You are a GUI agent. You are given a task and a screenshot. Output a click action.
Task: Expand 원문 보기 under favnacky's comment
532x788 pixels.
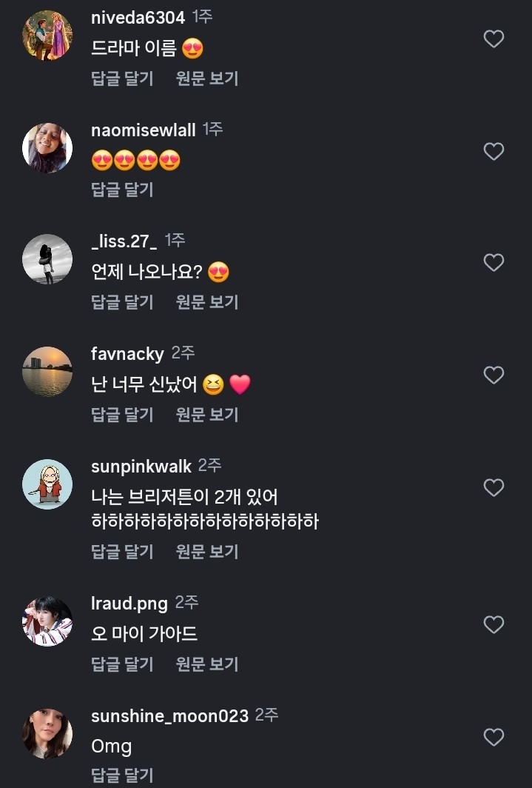click(x=207, y=415)
